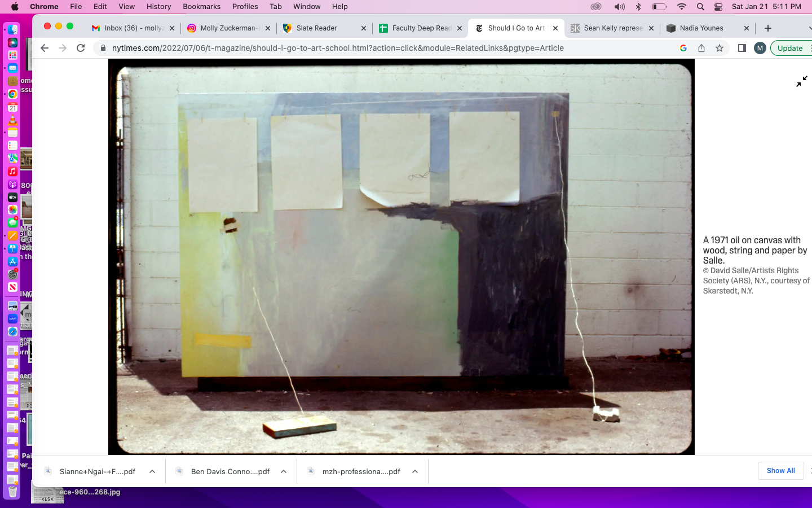Open the News app in the Dock

click(x=12, y=287)
